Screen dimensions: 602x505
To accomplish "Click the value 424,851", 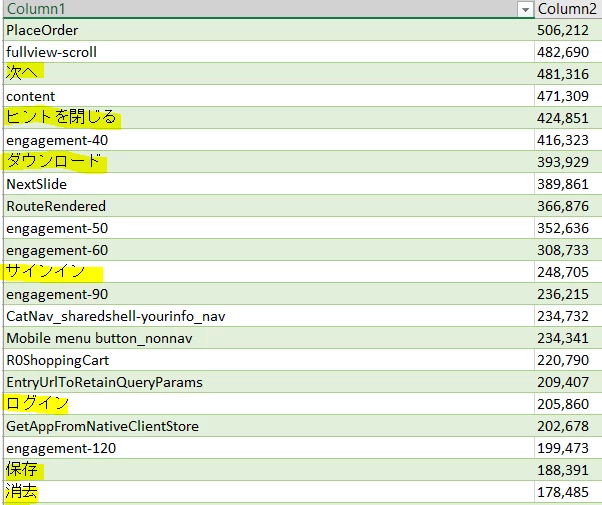I will click(x=562, y=118).
